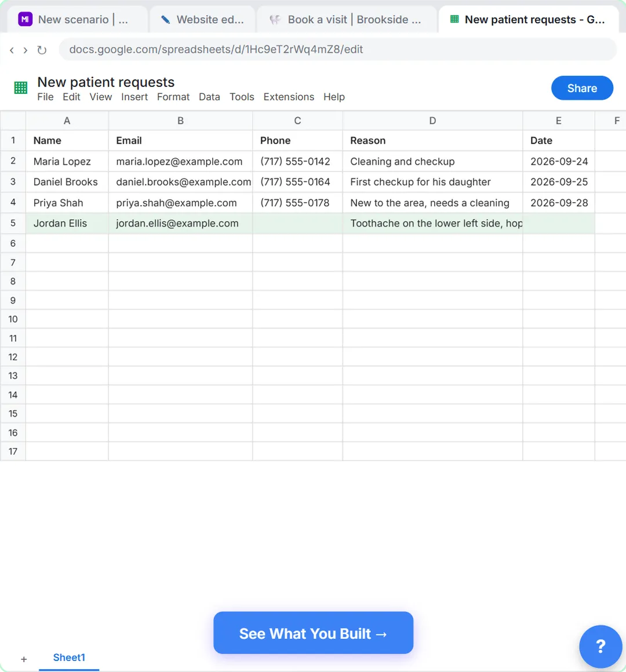This screenshot has height=672, width=626.
Task: Switch to the Website editor tab
Action: coord(202,20)
